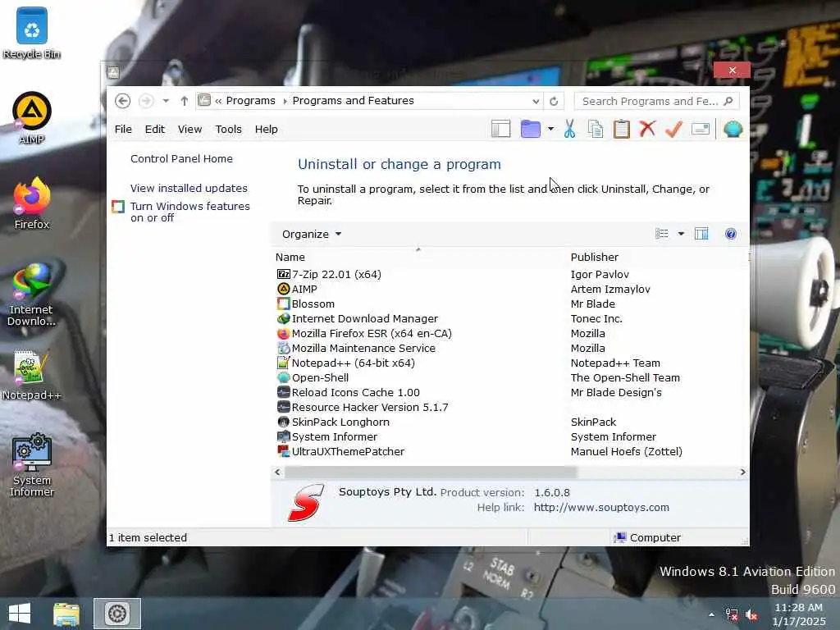This screenshot has height=630, width=840.
Task: Sort by the Publisher column header
Action: pos(595,257)
